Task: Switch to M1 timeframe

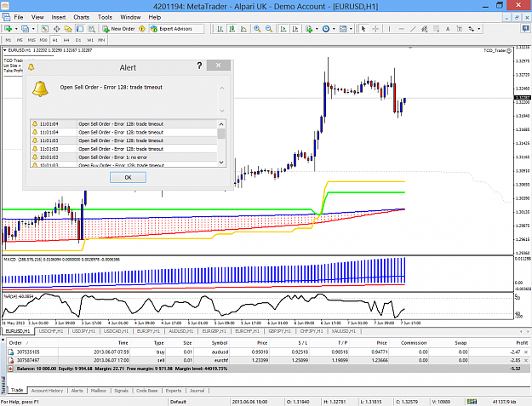Action: [x=9, y=40]
